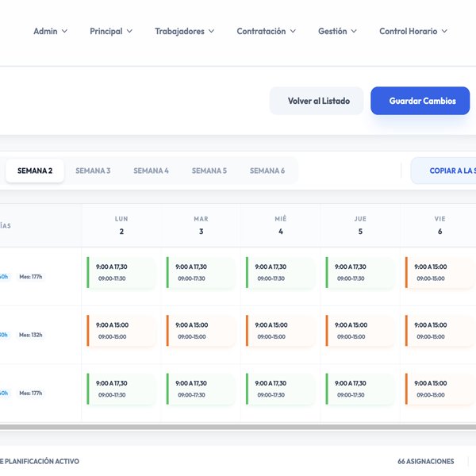Viewport: 476px width, 476px height.
Task: Select the MIÉ 4 day column header
Action: [x=281, y=225]
